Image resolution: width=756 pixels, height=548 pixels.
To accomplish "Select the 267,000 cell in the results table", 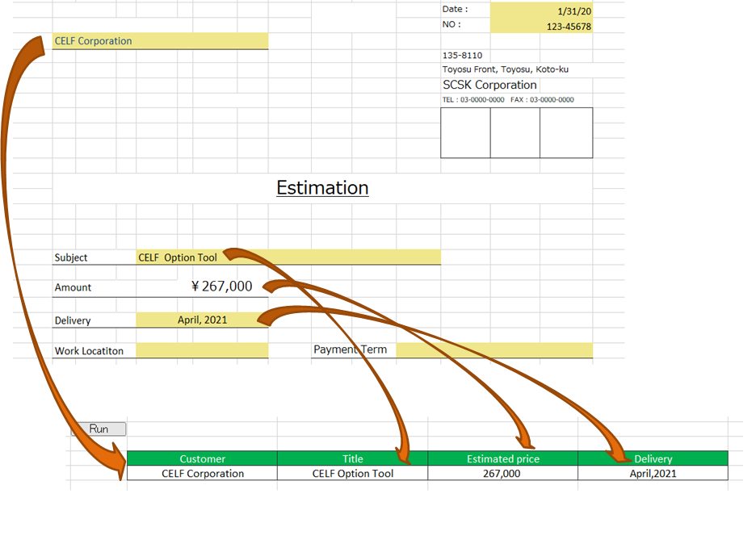I will pos(502,474).
